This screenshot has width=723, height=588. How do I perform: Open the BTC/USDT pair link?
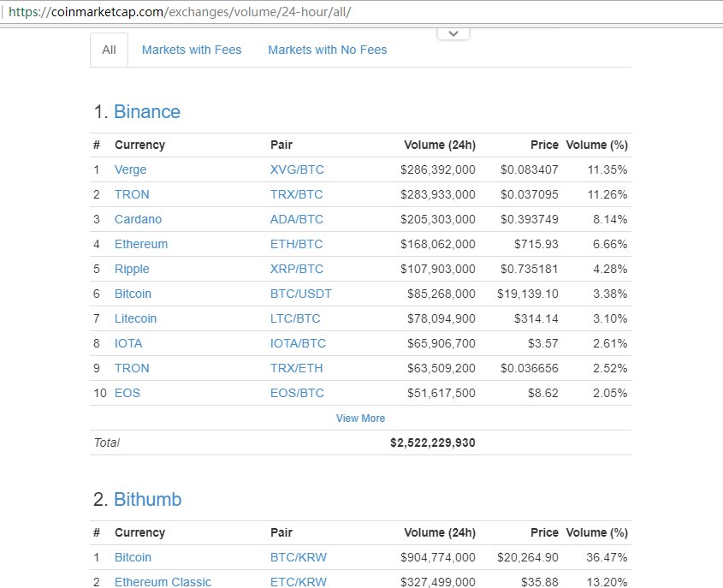coord(300,294)
